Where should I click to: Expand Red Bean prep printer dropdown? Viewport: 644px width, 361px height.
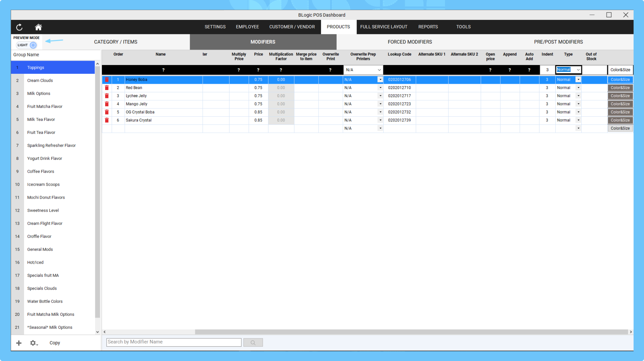380,88
